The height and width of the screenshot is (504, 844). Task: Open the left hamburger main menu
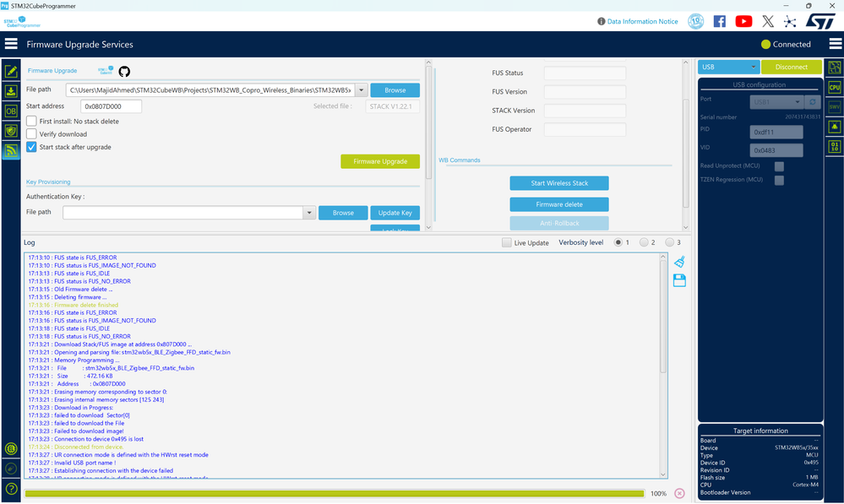(11, 44)
